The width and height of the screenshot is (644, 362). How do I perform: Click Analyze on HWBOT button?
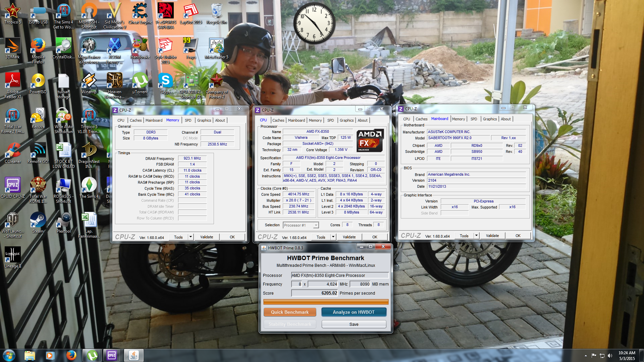pyautogui.click(x=354, y=312)
